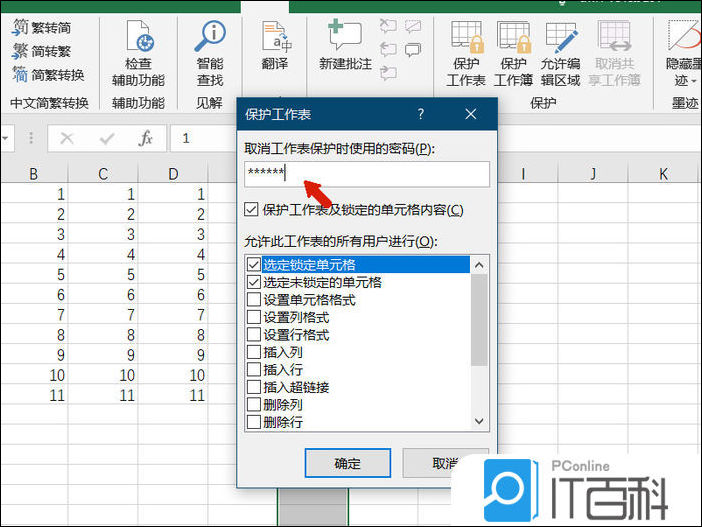This screenshot has width=702, height=527.
Task: Click the password input field
Action: [x=367, y=174]
